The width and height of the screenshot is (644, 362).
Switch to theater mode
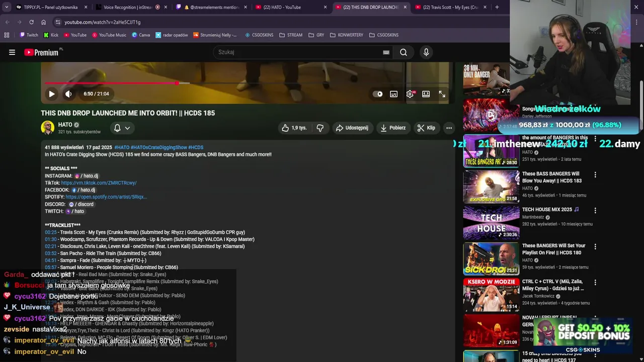pyautogui.click(x=426, y=94)
